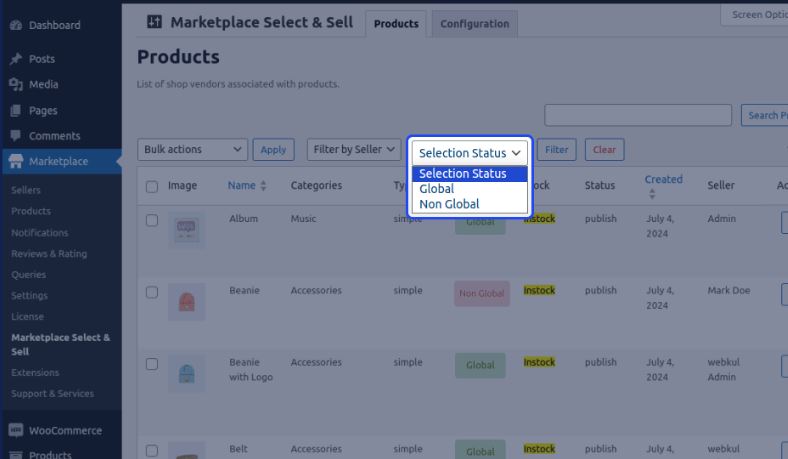Click the Mark Doe seller cell
This screenshot has height=459, width=788.
tap(729, 291)
